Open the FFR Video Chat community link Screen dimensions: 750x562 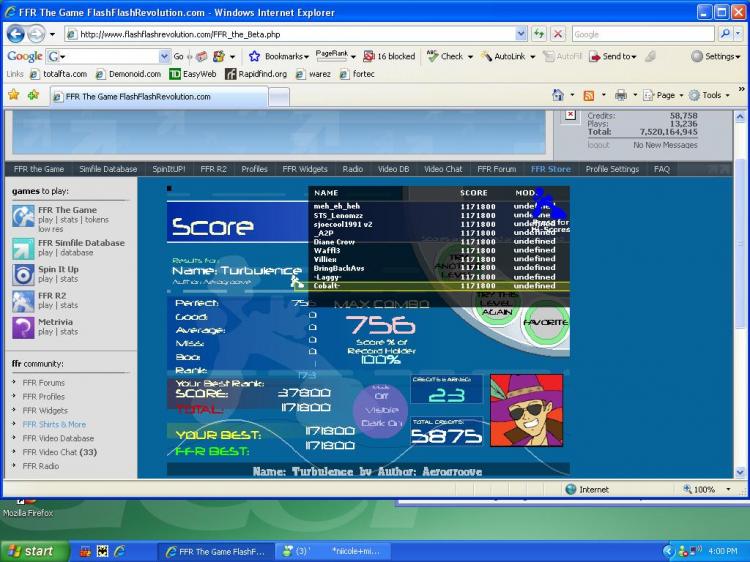point(59,452)
